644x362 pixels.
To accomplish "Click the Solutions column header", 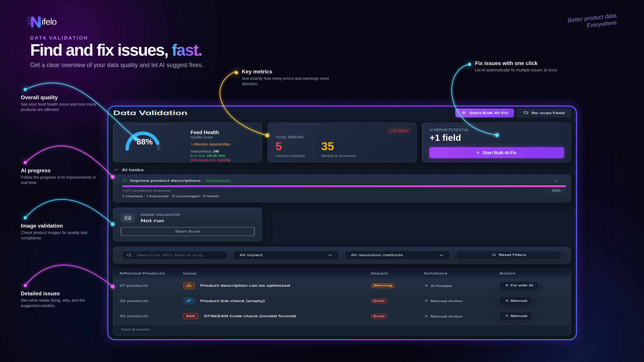I will pos(436,273).
